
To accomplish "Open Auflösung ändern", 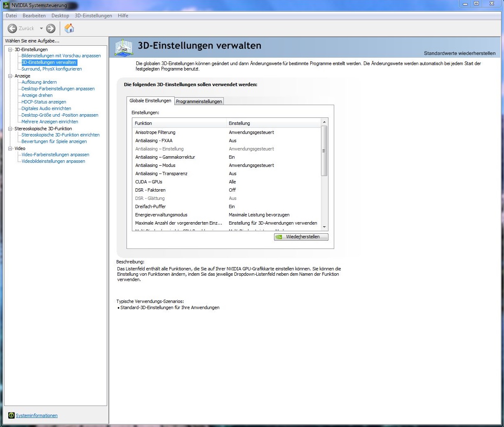I will coord(39,82).
